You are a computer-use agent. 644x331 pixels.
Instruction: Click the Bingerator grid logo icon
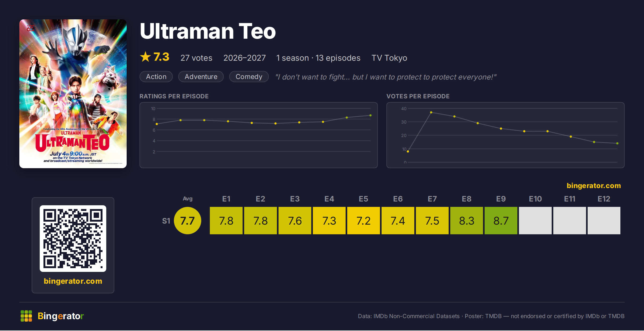pyautogui.click(x=26, y=316)
